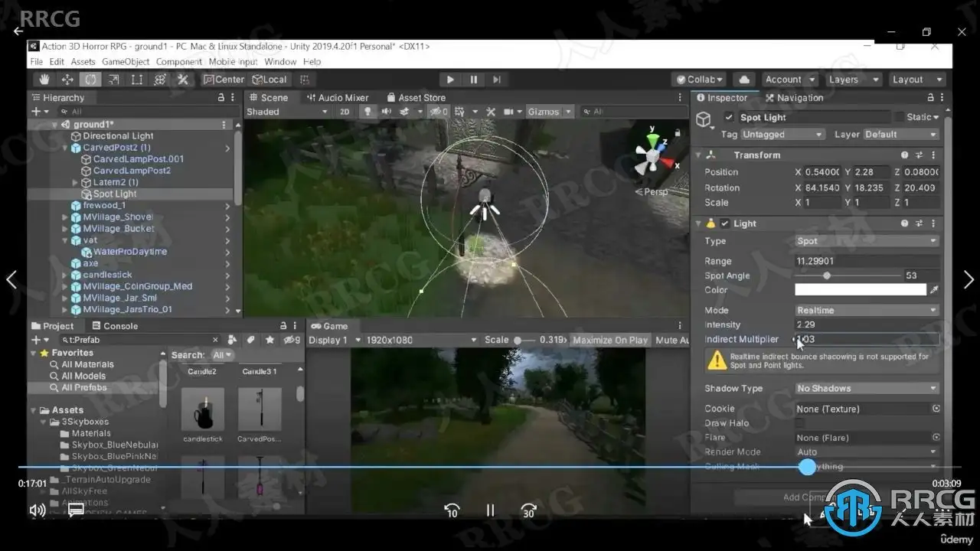The width and height of the screenshot is (980, 551).
Task: Select the Scale tool
Action: 113,80
